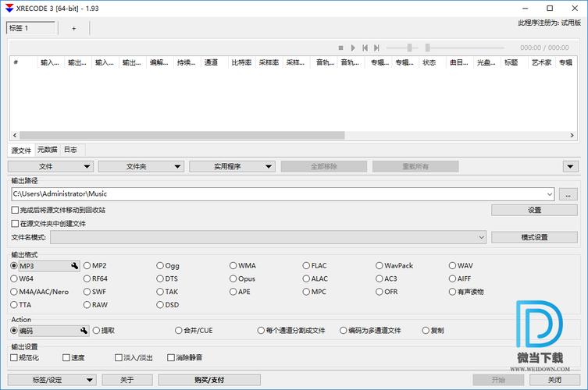This screenshot has height=390, width=588.
Task: Click the 购买/支付 button
Action: [209, 380]
